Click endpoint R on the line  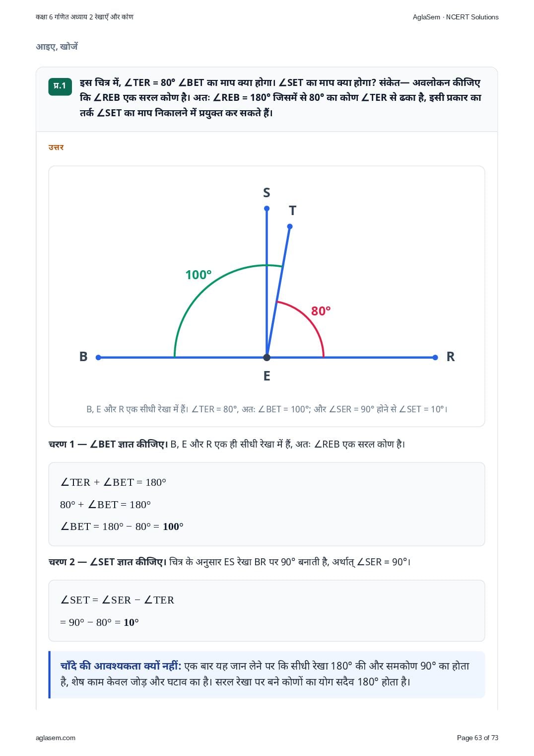pos(435,357)
